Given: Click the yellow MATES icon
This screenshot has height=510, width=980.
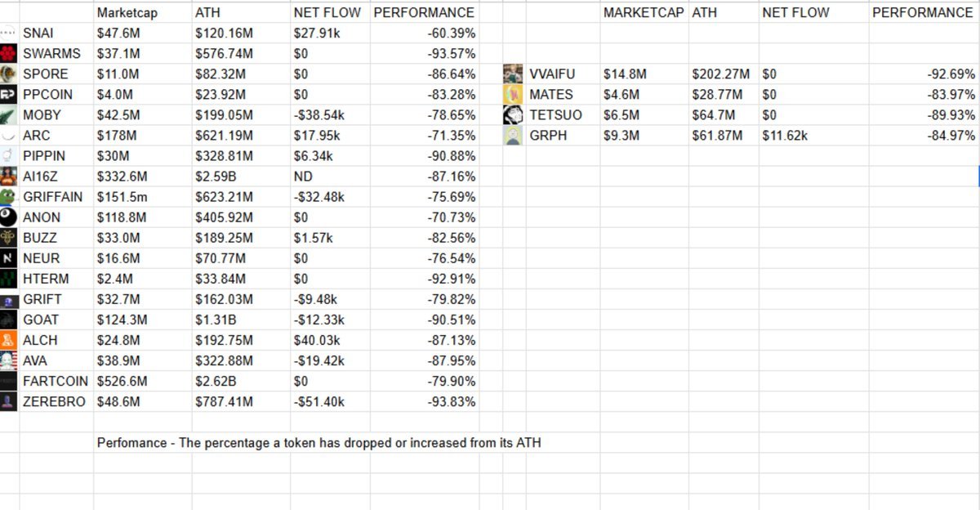Looking at the screenshot, I should pos(513,95).
